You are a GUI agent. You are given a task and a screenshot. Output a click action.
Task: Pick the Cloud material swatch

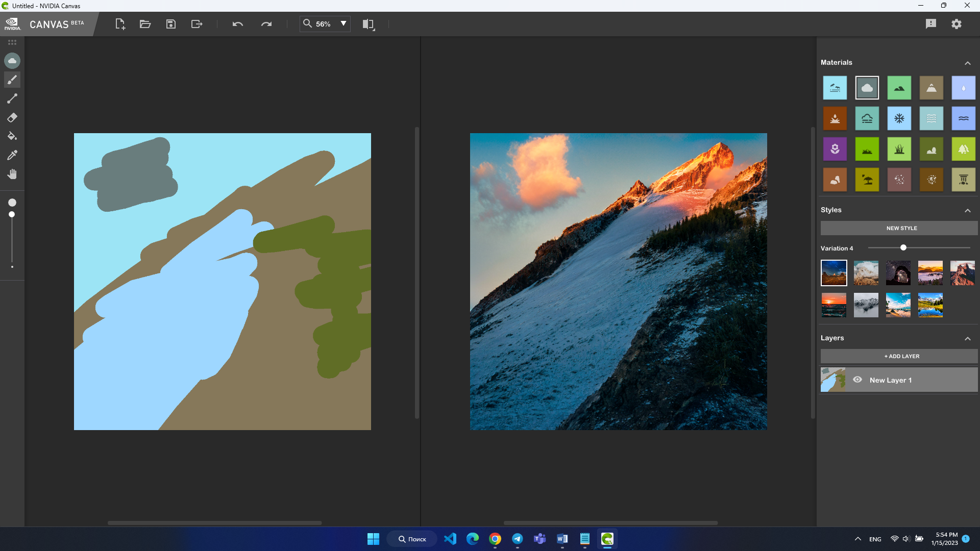[x=867, y=88]
